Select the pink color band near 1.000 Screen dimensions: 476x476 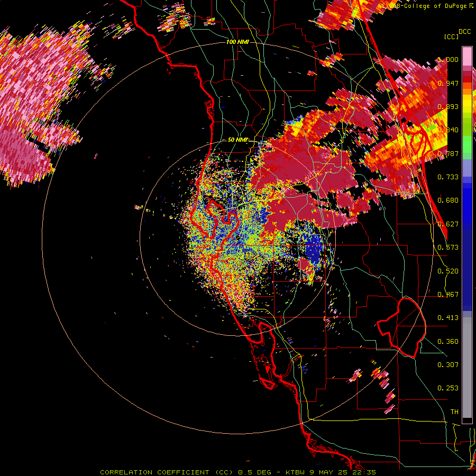coord(467,56)
